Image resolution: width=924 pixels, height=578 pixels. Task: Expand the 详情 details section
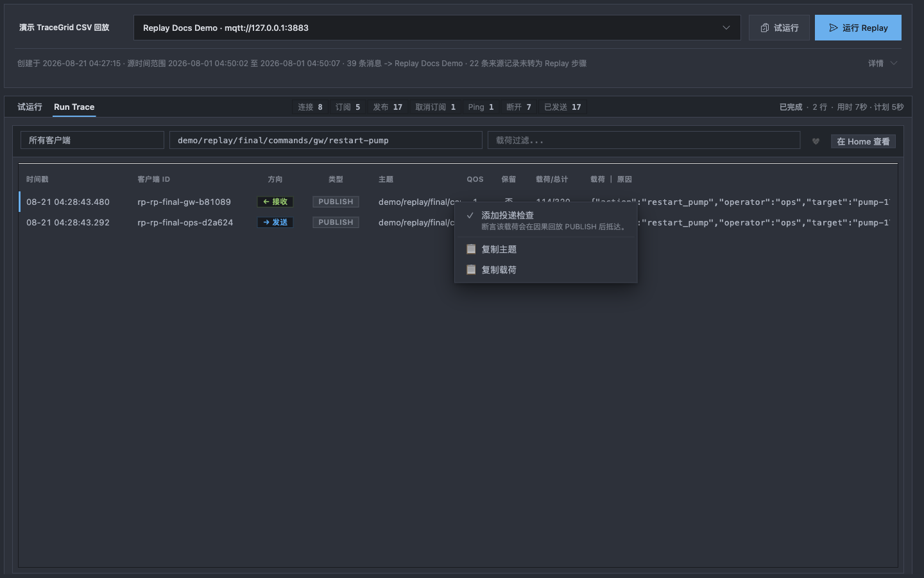click(882, 63)
